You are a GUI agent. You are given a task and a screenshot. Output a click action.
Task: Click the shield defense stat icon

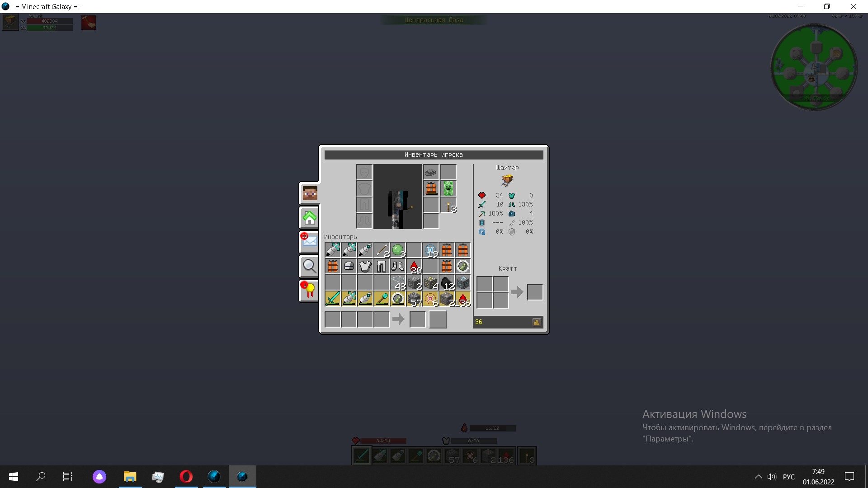coord(512,232)
